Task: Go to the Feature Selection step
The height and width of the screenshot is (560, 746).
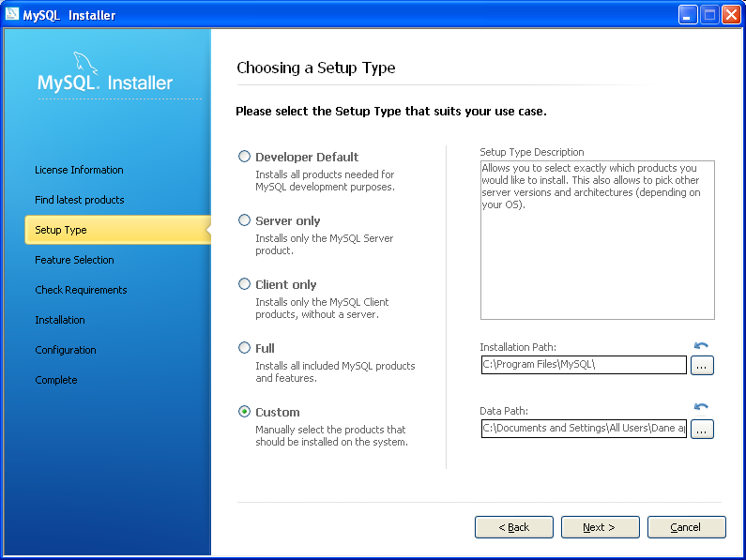Action: [x=74, y=260]
